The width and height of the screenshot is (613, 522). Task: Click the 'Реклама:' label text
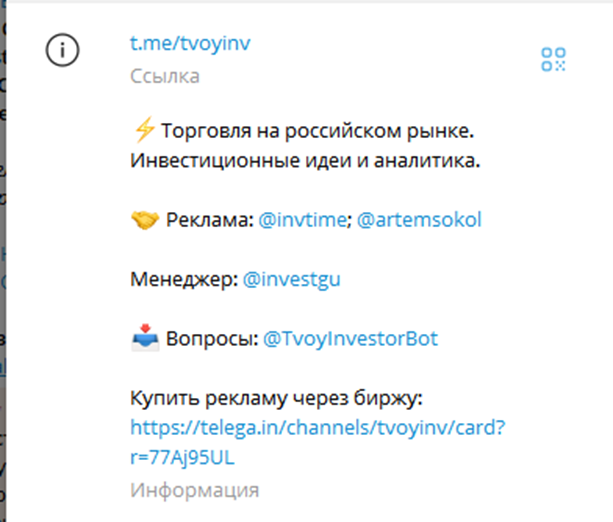(x=210, y=220)
